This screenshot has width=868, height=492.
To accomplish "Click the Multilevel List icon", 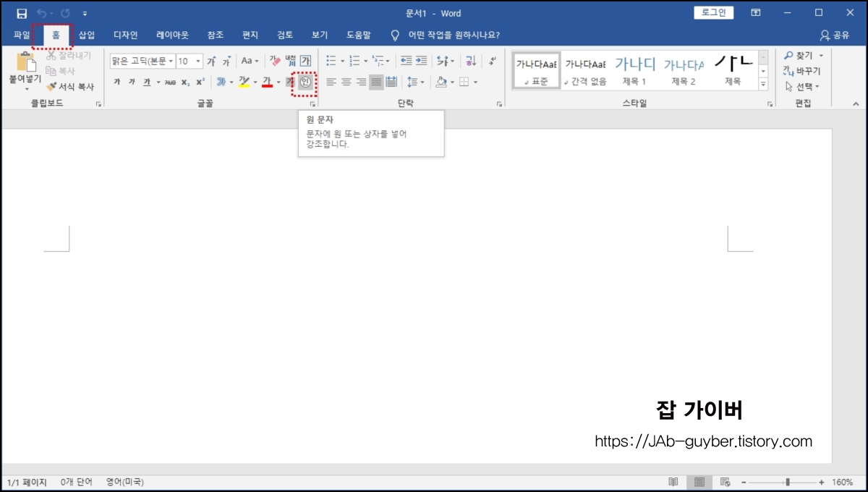I will (378, 61).
